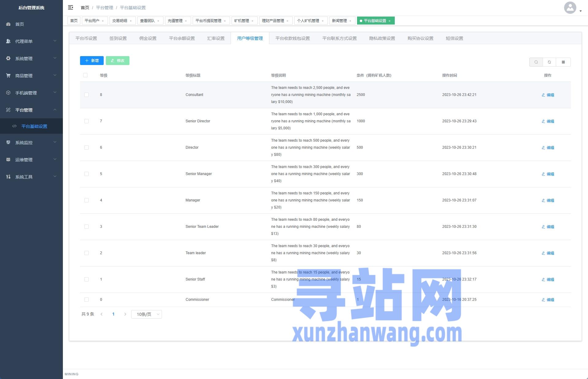Image resolution: width=588 pixels, height=379 pixels.
Task: Close the active 平台基础设置 tab
Action: [390, 21]
